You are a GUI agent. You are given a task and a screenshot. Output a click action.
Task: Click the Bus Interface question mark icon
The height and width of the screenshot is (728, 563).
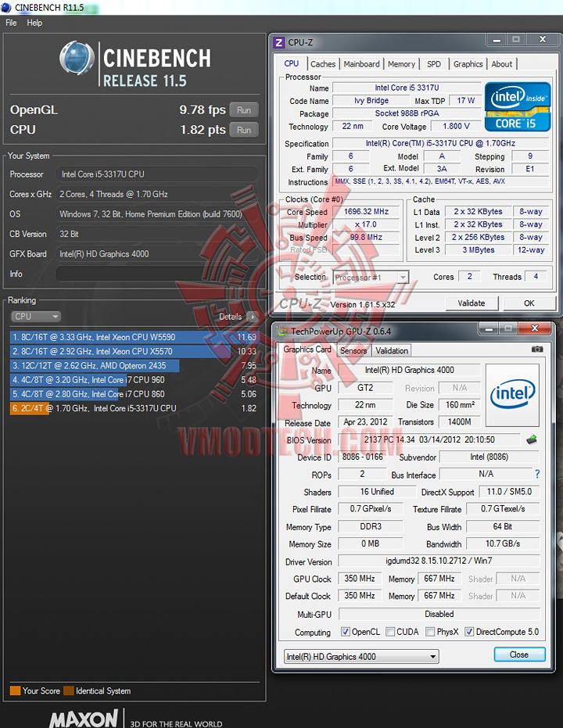coord(537,474)
